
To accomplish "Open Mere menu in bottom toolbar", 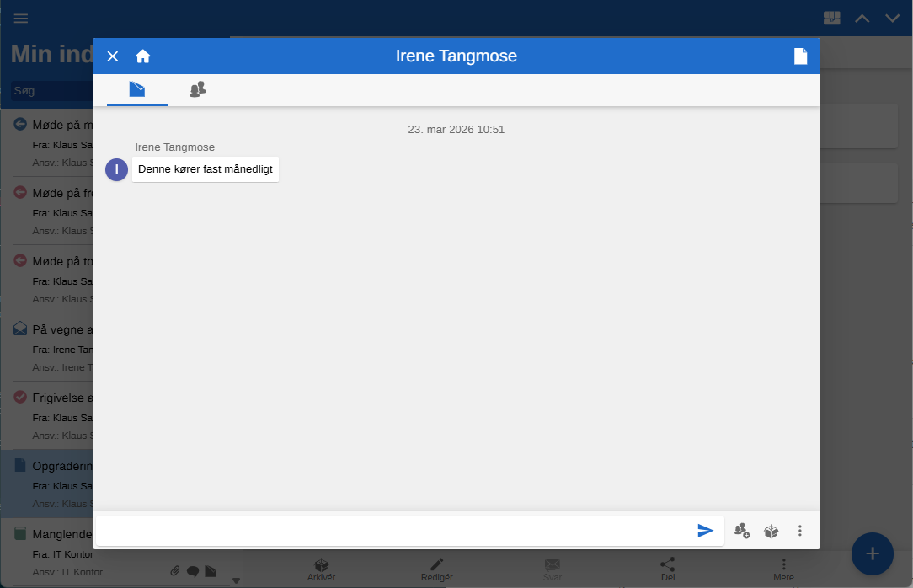I will [783, 569].
